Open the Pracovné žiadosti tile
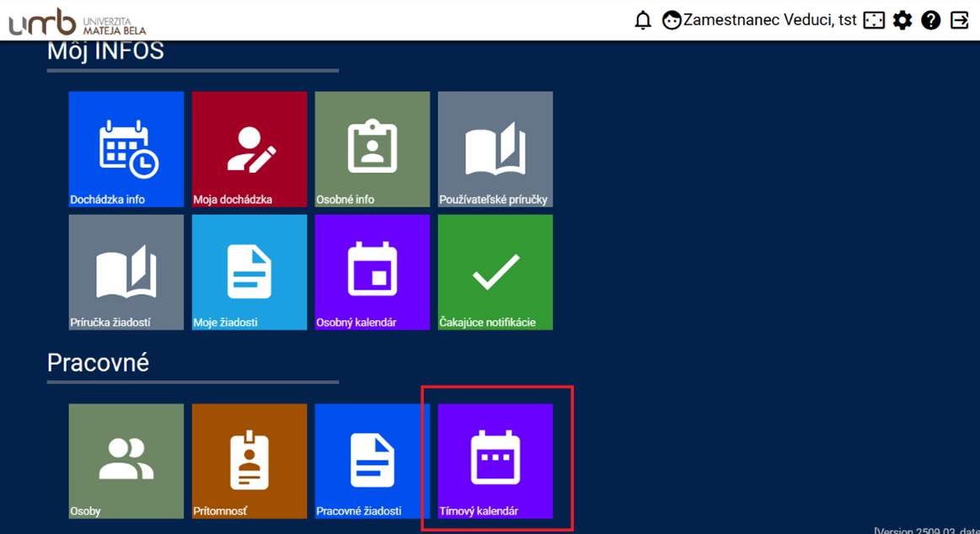Screen dimensions: 980x534 click(372, 461)
